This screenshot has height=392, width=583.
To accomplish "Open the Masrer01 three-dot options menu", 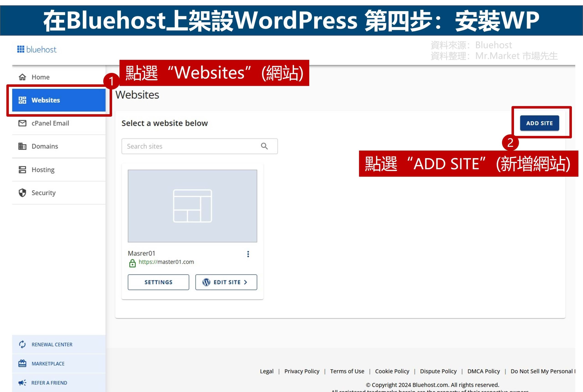I will 248,254.
